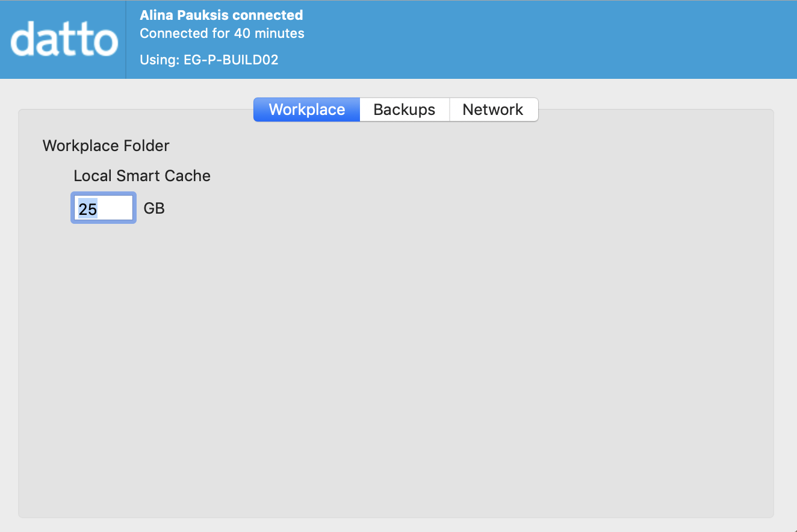Click the 'Using: EG-P-BUILD02' line
Viewport: 797px width, 532px height.
(209, 60)
